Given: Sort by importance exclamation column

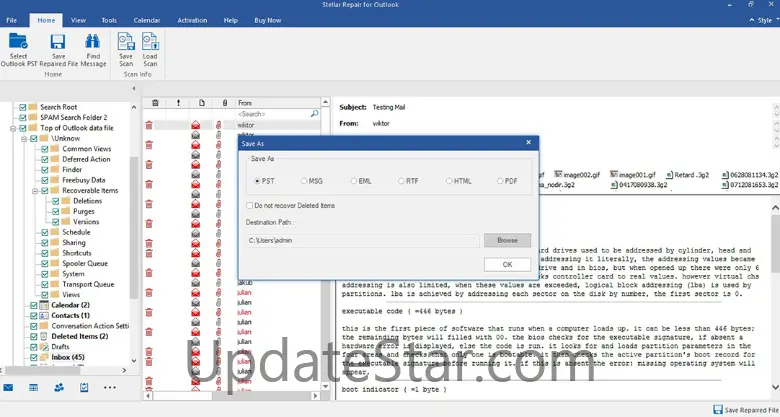Looking at the screenshot, I should tap(179, 103).
